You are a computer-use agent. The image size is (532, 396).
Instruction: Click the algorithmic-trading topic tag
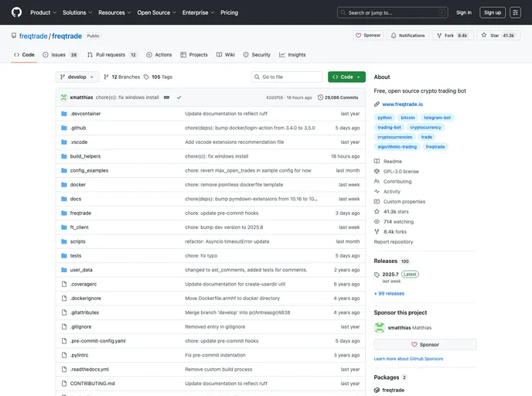[397, 147]
